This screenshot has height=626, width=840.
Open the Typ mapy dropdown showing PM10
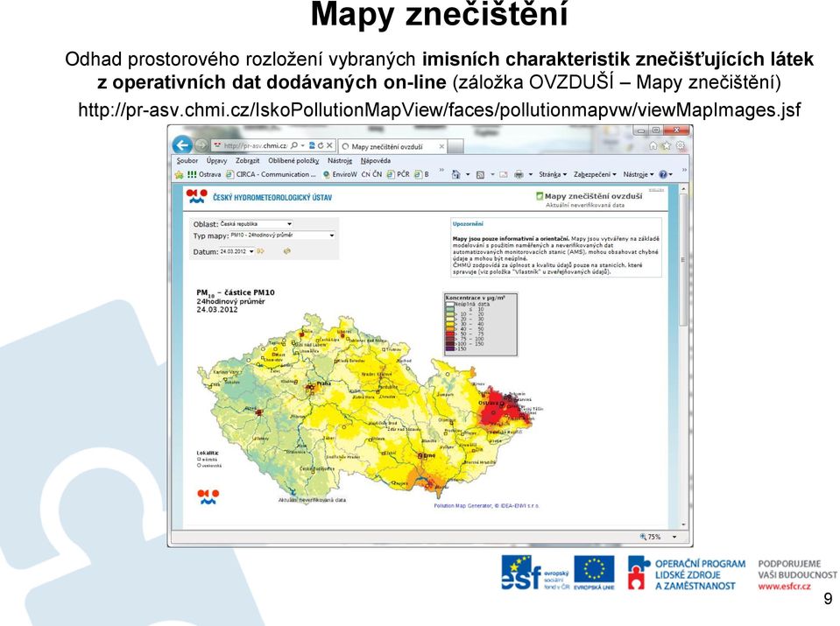(x=282, y=236)
